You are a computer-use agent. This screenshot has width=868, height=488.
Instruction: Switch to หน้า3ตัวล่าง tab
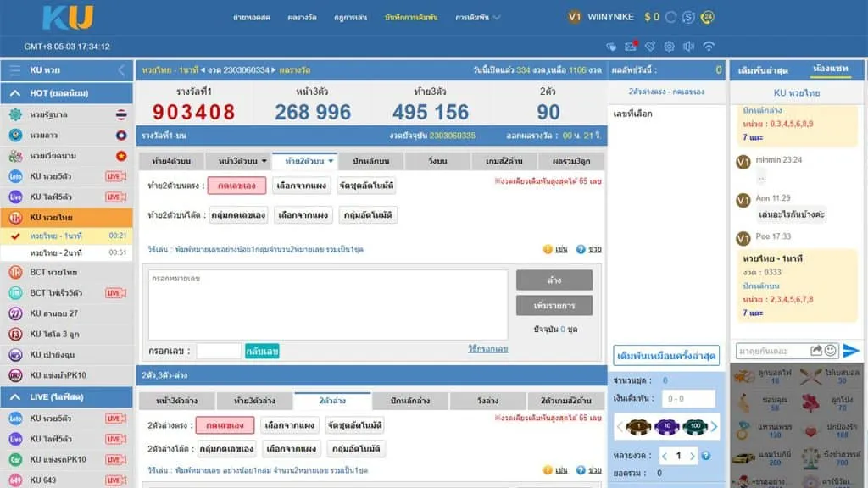pos(176,401)
